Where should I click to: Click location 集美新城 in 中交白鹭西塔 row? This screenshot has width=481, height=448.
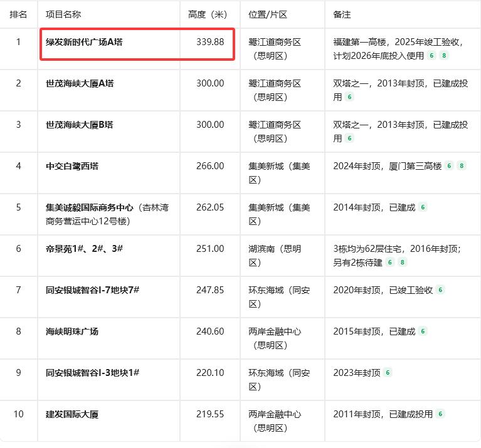point(266,166)
